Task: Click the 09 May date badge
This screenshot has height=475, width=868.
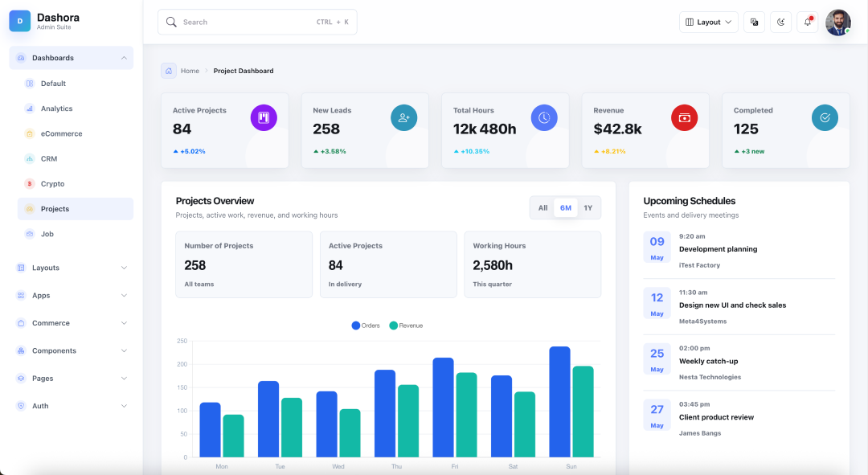Action: (657, 247)
